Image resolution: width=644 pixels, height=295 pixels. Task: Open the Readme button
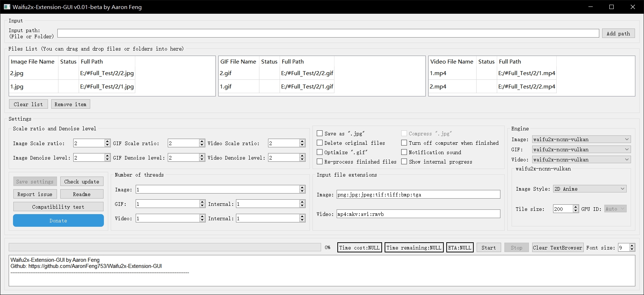(82, 194)
